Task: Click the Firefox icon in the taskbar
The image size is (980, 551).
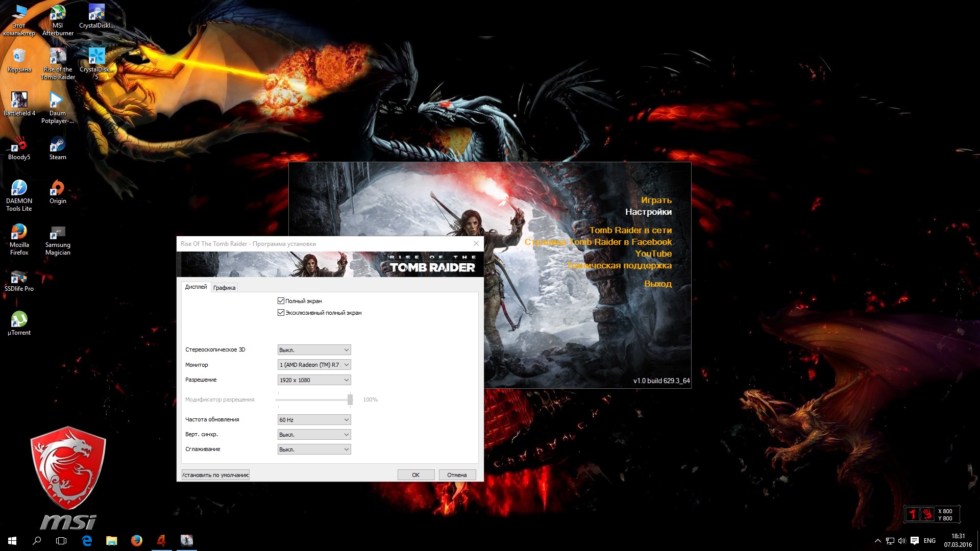Action: (x=136, y=540)
